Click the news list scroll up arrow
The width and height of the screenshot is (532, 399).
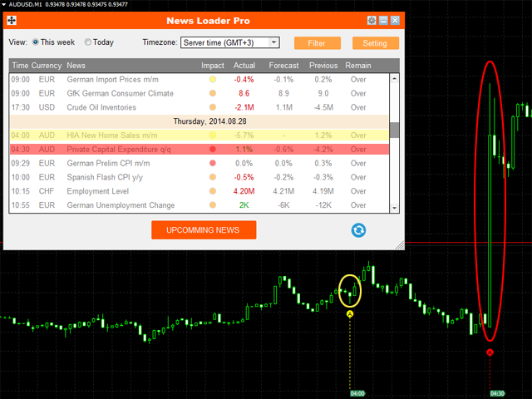[x=394, y=78]
